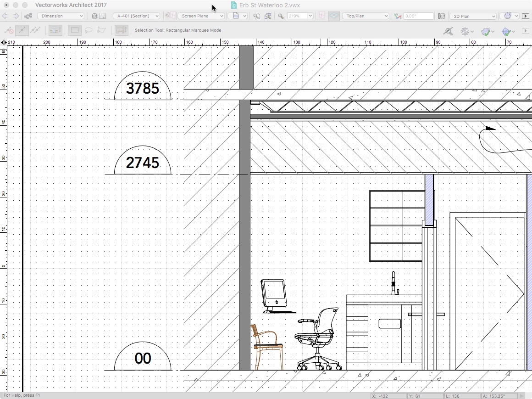Screen dimensions: 532x399
Task: Open the A-401 [Section] dropdown
Action: pos(136,16)
